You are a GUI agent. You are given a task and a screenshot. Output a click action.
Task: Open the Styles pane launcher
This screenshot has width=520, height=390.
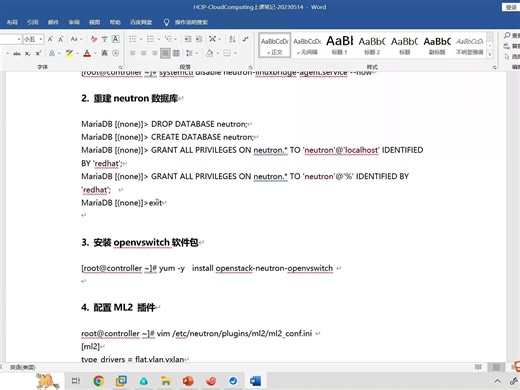[x=494, y=67]
